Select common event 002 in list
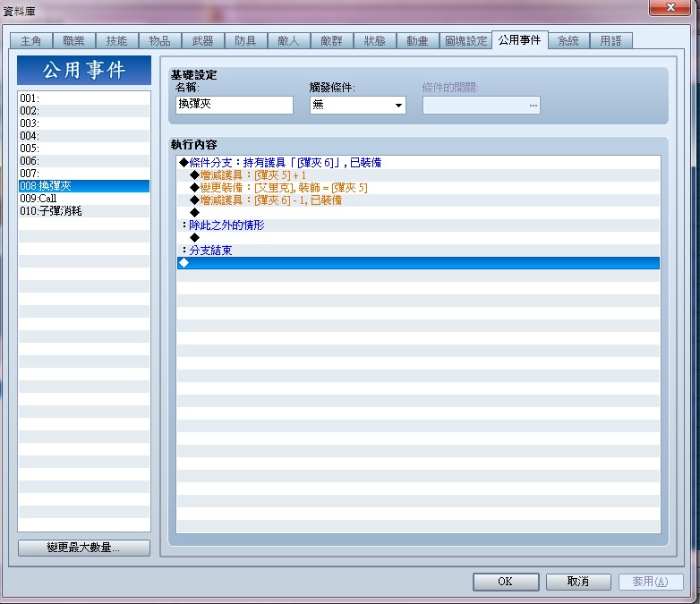700x604 pixels. click(84, 111)
